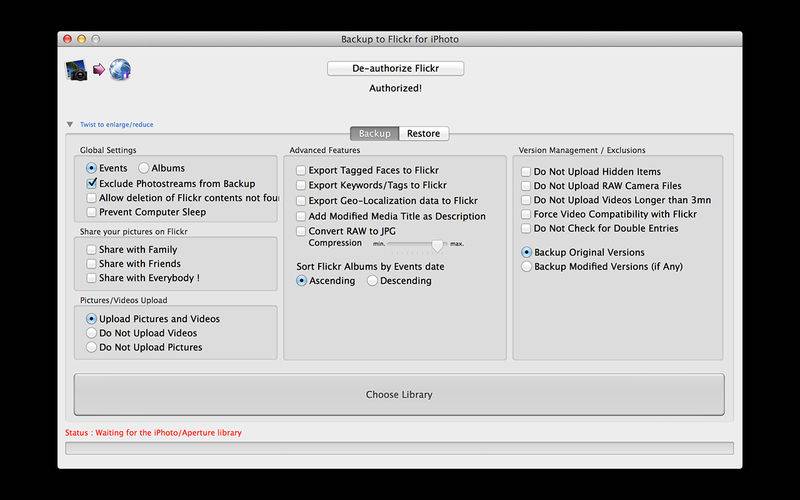The image size is (800, 500).
Task: Enable Export Geo-Localization data to Flickr
Action: coord(301,201)
